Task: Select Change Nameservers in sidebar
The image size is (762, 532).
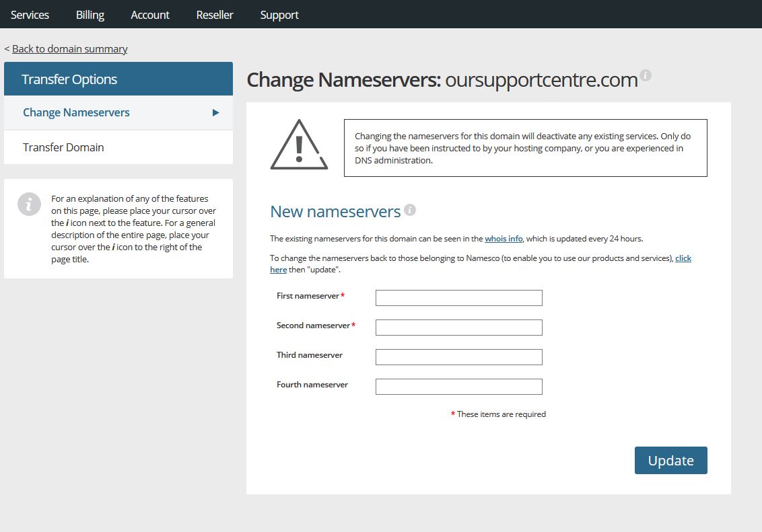Action: pos(118,112)
